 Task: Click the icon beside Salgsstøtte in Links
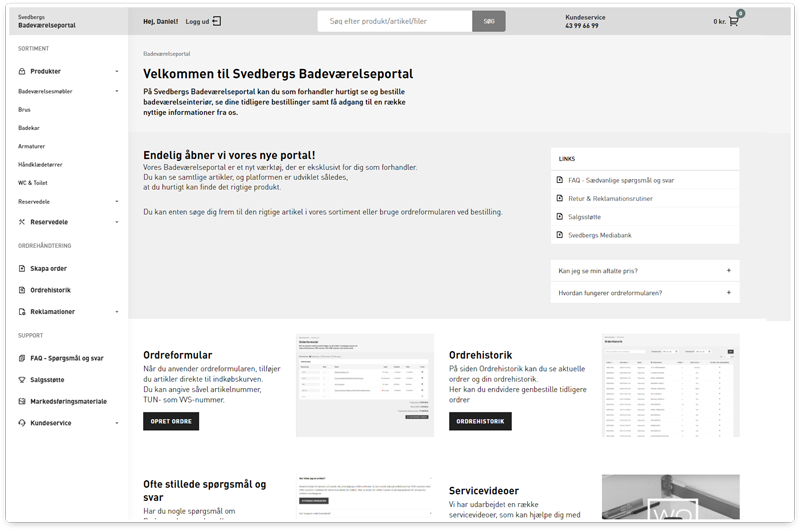pyautogui.click(x=559, y=217)
